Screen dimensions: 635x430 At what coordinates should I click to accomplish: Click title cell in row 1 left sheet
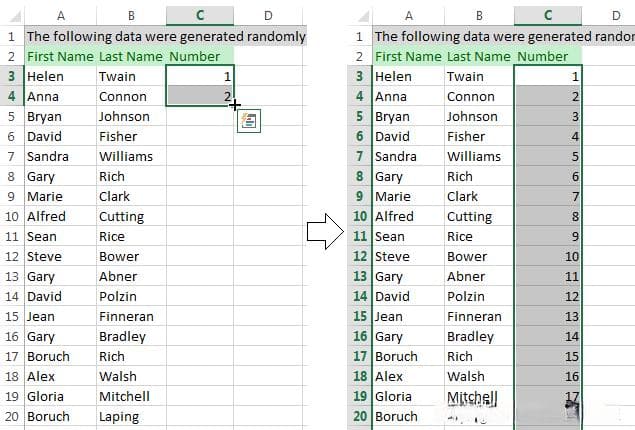tap(166, 36)
